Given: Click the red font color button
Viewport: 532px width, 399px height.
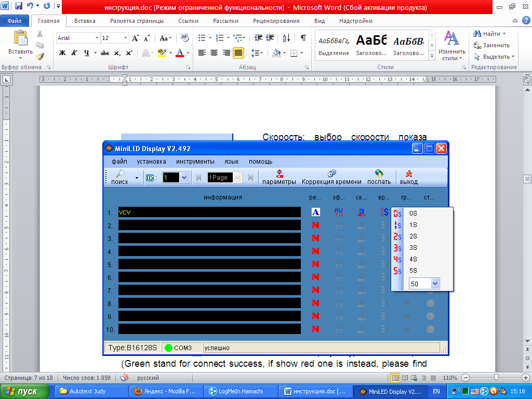Looking at the screenshot, I should coord(180,53).
